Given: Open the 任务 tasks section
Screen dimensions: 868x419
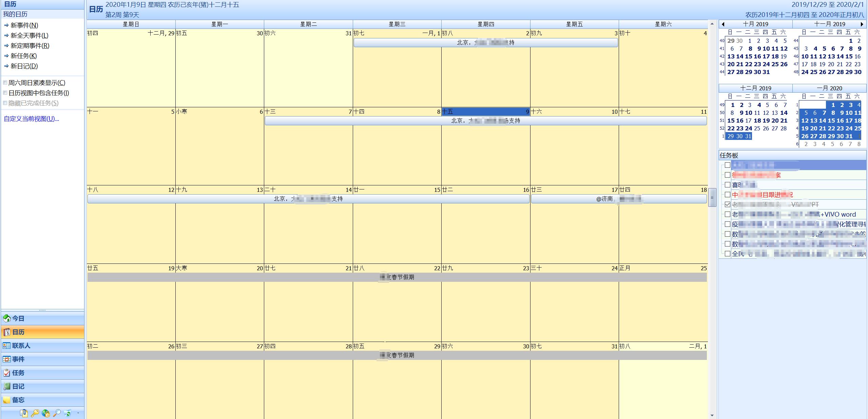Looking at the screenshot, I should [18, 373].
